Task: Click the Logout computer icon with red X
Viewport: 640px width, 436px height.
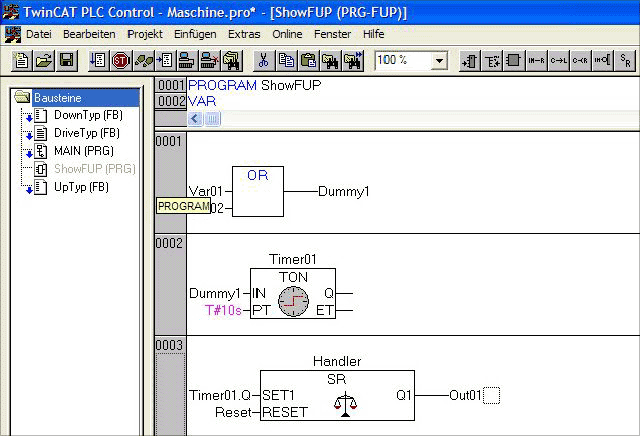Action: 209,61
